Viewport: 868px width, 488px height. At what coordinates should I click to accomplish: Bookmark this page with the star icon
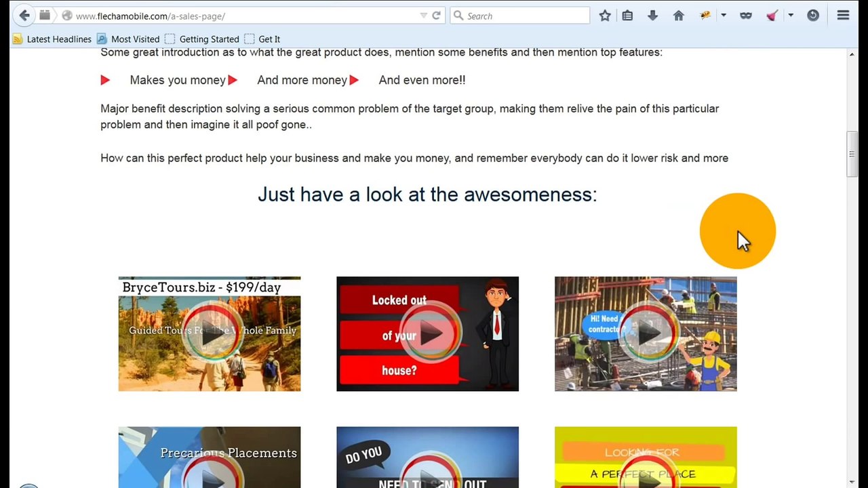pyautogui.click(x=605, y=16)
